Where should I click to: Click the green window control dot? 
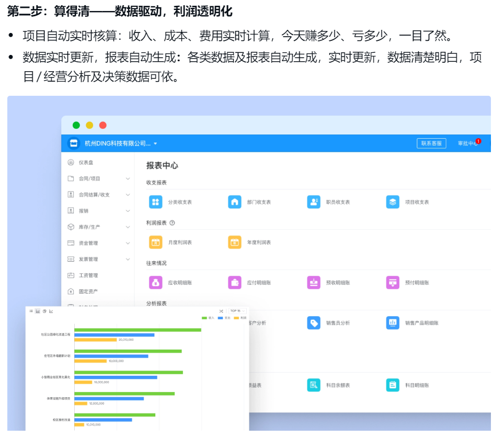pyautogui.click(x=76, y=125)
